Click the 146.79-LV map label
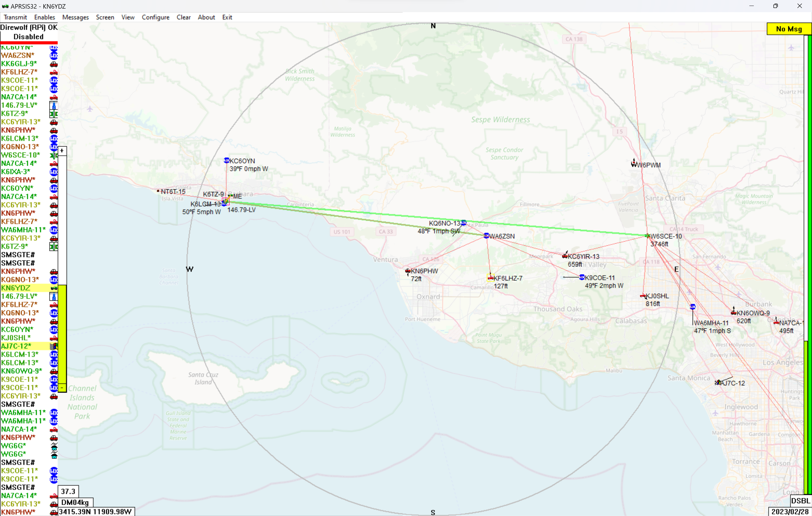The image size is (812, 516). 241,210
